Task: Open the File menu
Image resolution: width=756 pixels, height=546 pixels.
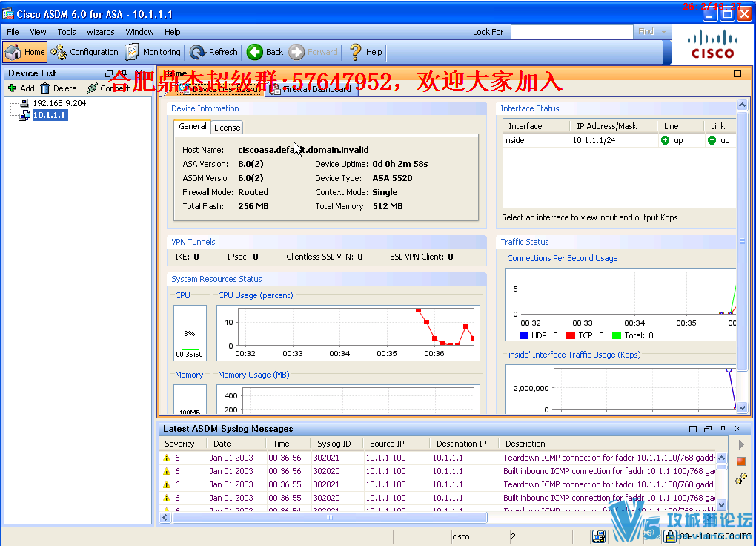Action: coord(13,32)
